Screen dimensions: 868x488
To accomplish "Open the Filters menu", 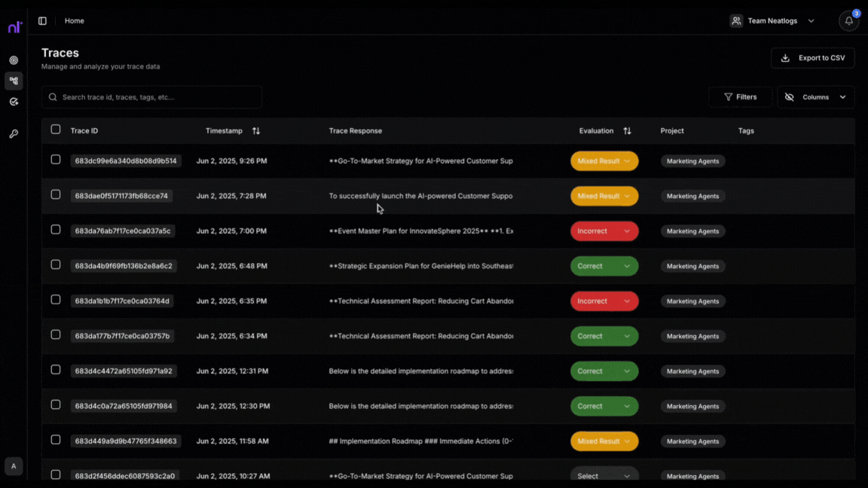I will click(x=741, y=96).
